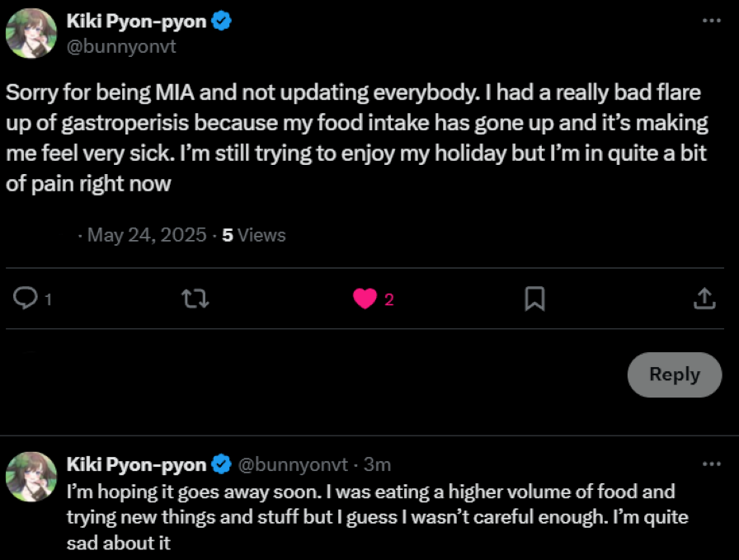Open @bunnyonvt handle under top name
The image size is (739, 560).
pyautogui.click(x=121, y=46)
